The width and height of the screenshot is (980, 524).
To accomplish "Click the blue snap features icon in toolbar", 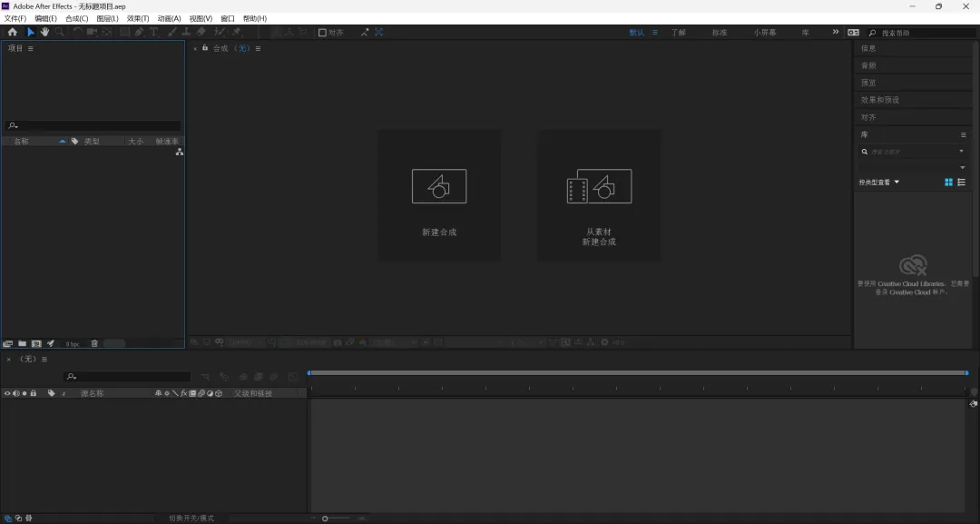I will (378, 33).
